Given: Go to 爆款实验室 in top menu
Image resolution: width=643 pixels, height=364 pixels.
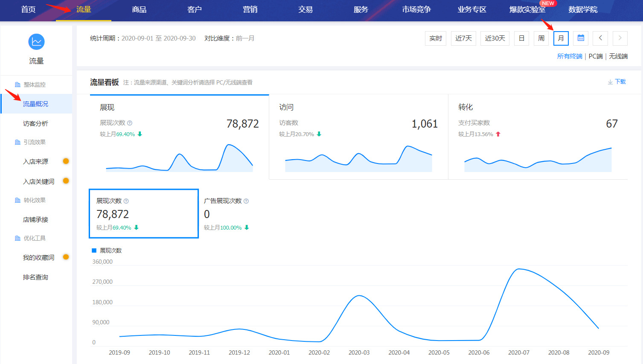Looking at the screenshot, I should click(x=527, y=9).
